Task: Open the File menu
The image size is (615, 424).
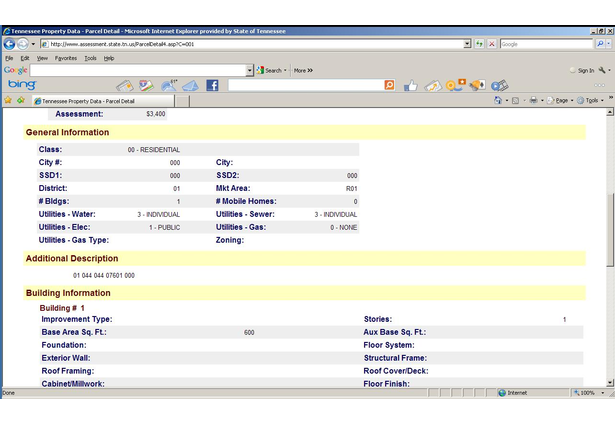Action: click(9, 58)
